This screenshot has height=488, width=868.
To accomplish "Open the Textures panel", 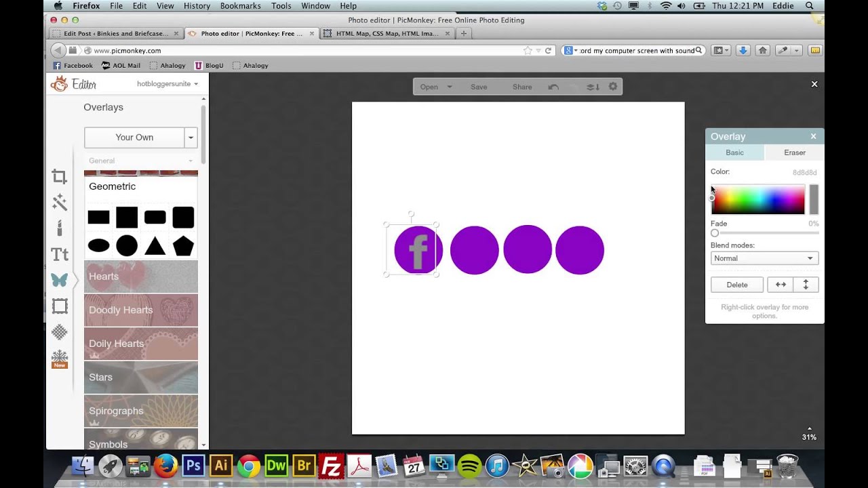I will 59,331.
